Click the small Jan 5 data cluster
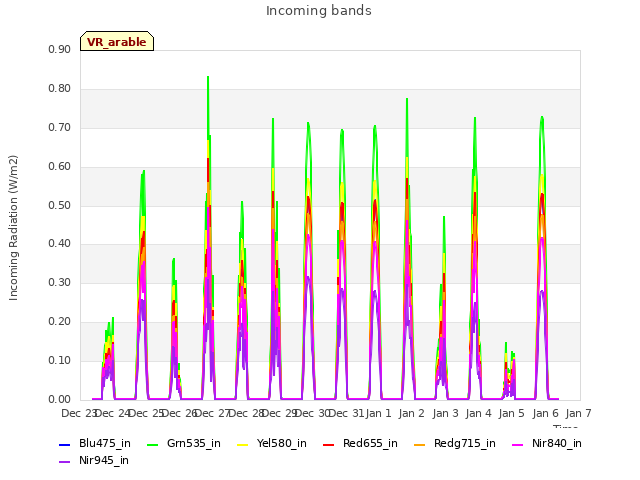This screenshot has width=640, height=480. [509, 371]
